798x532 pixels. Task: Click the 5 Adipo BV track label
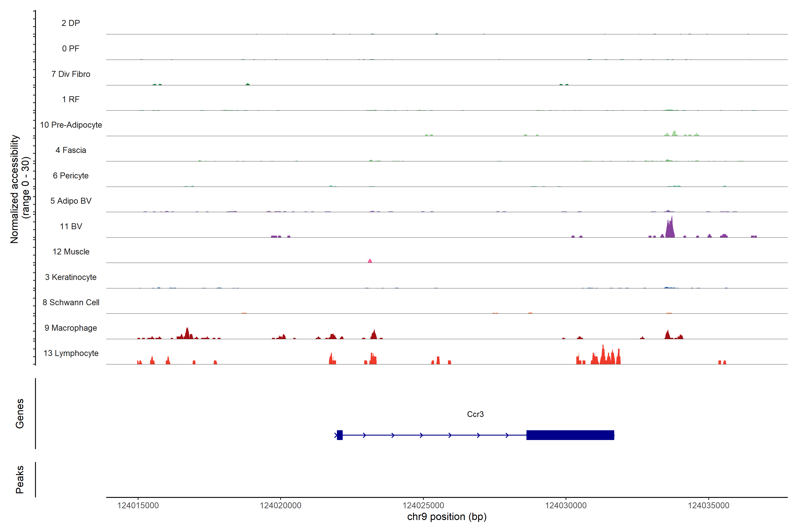[71, 201]
